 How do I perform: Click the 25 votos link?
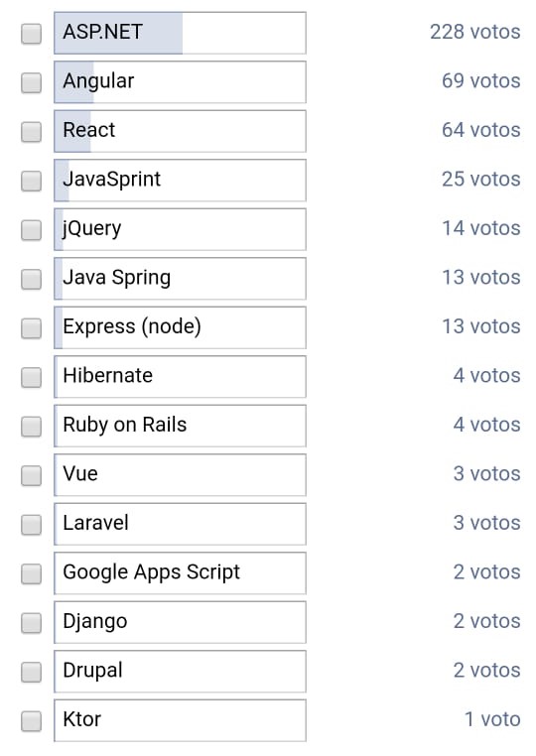coord(481,180)
